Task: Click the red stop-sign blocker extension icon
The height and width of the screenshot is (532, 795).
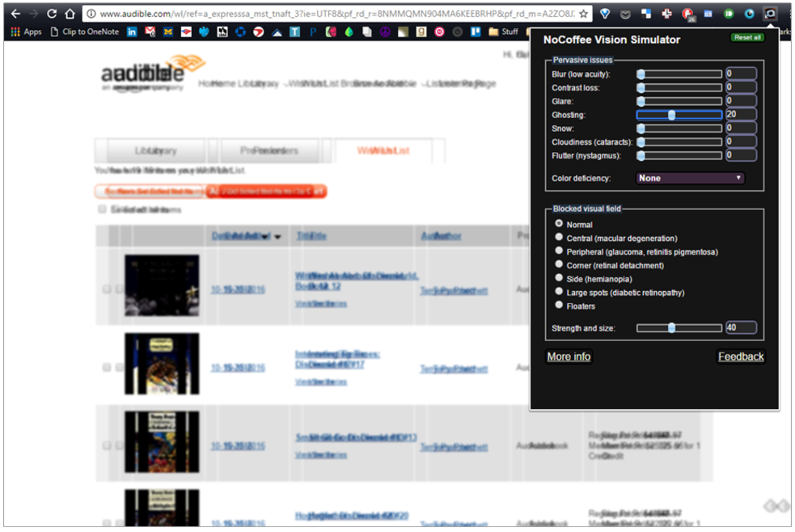Action: coord(687,14)
